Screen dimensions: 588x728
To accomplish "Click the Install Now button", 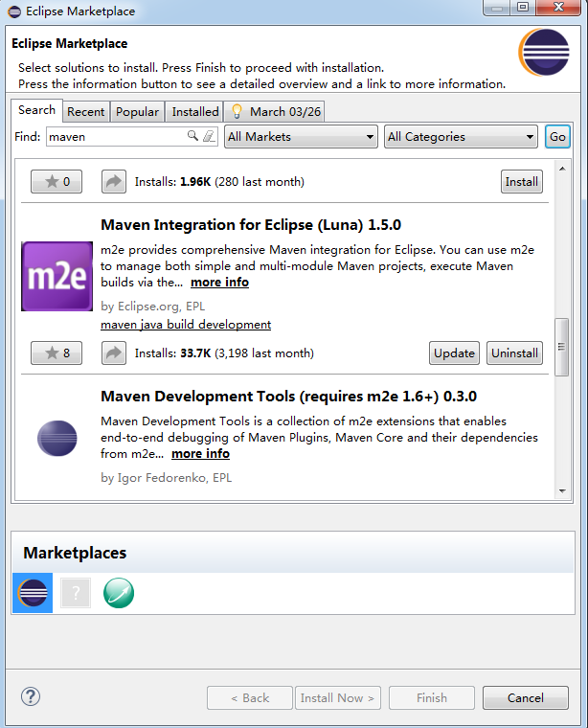I will [x=337, y=697].
